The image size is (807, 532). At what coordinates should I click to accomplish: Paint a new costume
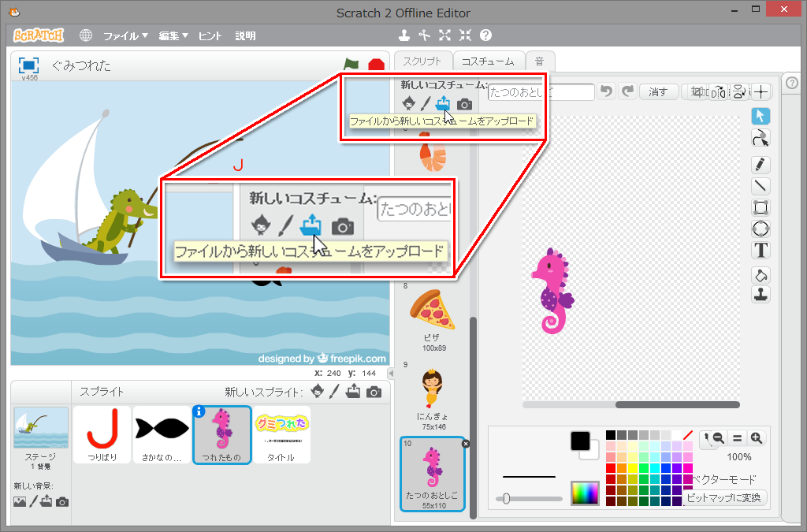click(425, 104)
